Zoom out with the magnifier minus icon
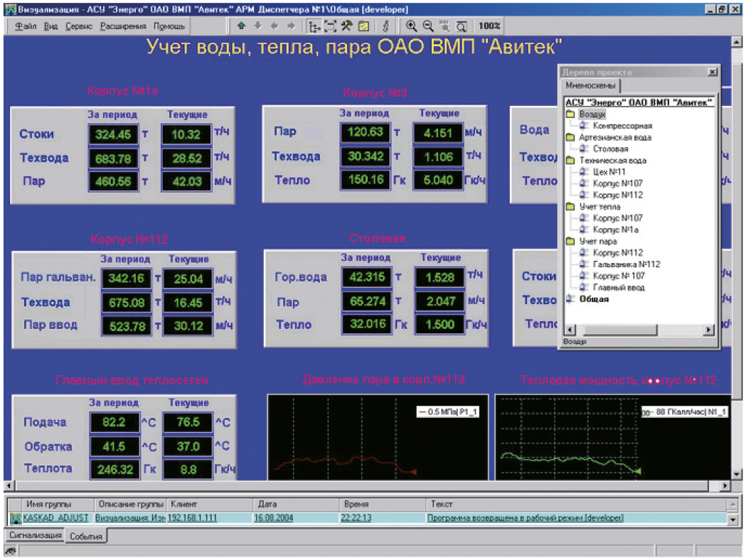746x560 pixels. click(428, 26)
